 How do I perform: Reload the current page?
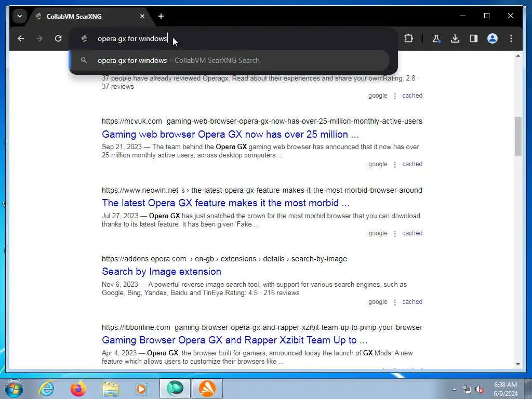(58, 38)
